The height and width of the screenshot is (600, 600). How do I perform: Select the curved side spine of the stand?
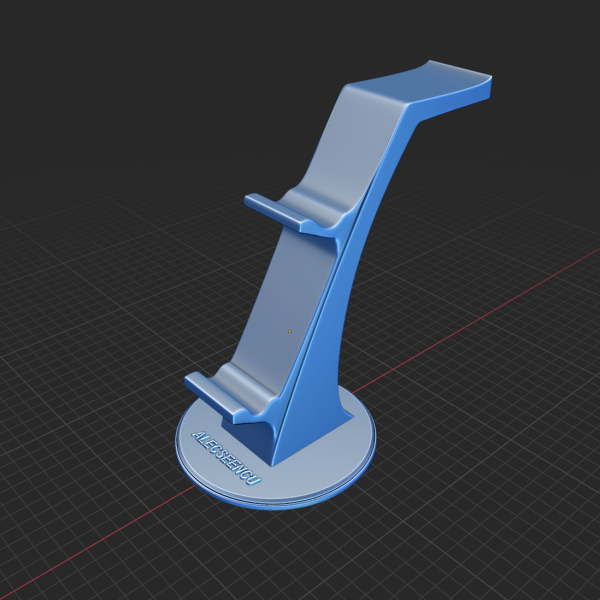click(x=340, y=300)
